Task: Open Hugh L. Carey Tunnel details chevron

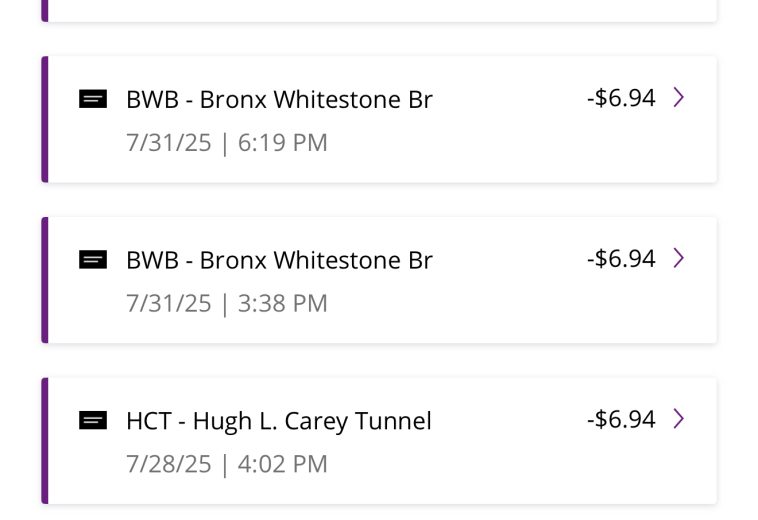Action: coord(679,419)
